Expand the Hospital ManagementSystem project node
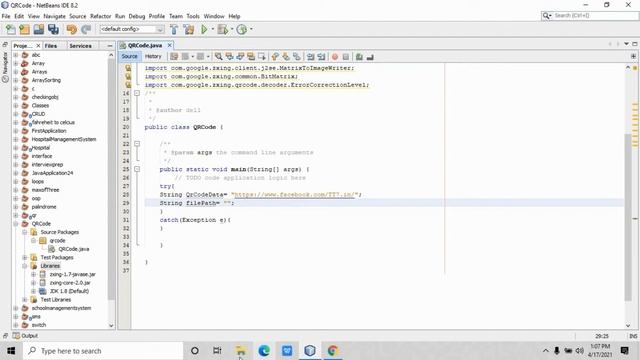This screenshot has height=360, width=640. point(16,139)
